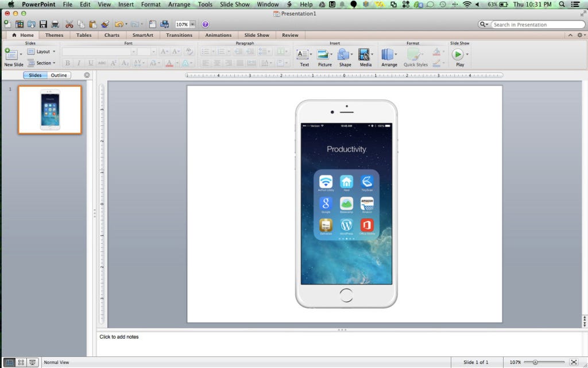Image resolution: width=588 pixels, height=368 pixels.
Task: Open the font size combo box
Action: click(146, 51)
